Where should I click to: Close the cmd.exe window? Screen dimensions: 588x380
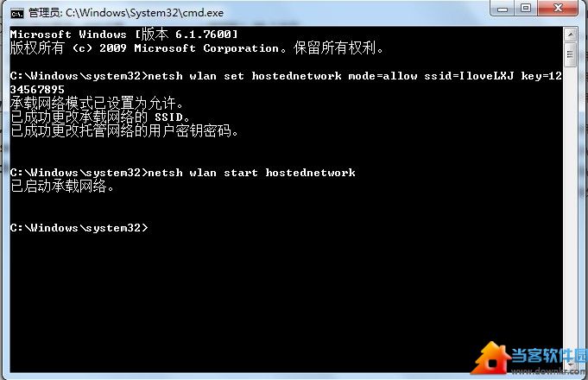coord(558,9)
